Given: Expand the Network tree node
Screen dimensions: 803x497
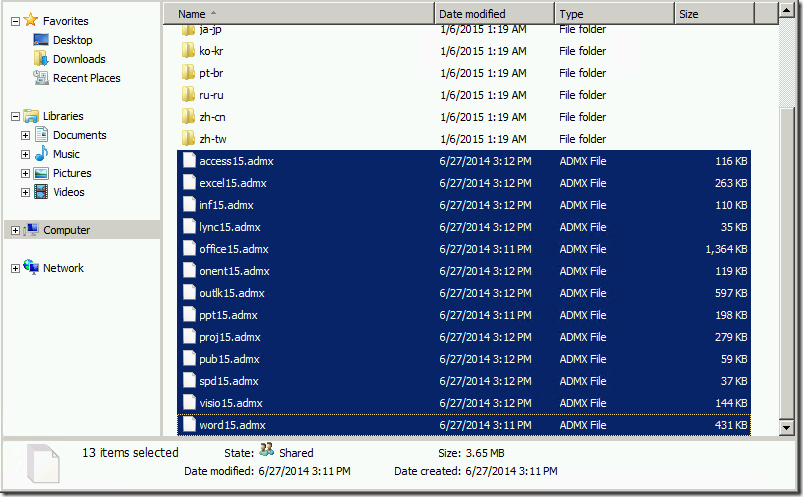Looking at the screenshot, I should tap(15, 268).
